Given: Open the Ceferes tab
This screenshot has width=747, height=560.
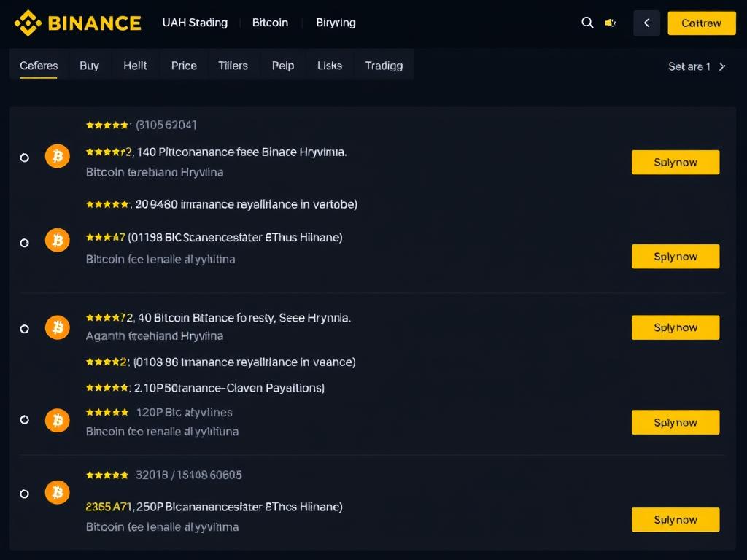Looking at the screenshot, I should 39,66.
